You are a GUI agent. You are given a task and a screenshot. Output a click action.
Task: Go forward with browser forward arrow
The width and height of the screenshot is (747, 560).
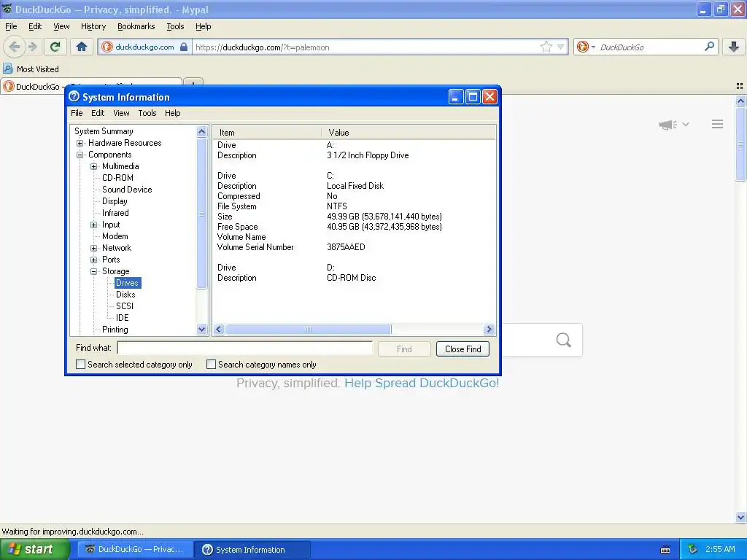coord(32,47)
